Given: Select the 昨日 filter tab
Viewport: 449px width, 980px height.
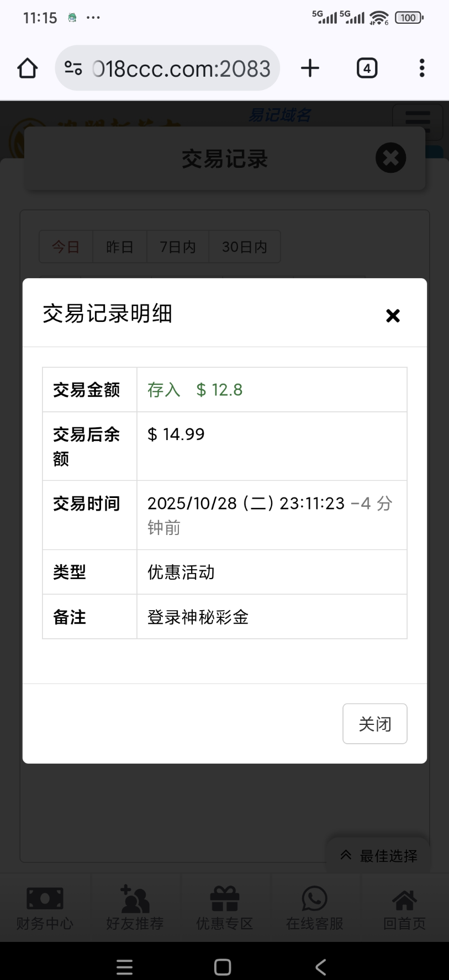Looking at the screenshot, I should pyautogui.click(x=119, y=247).
